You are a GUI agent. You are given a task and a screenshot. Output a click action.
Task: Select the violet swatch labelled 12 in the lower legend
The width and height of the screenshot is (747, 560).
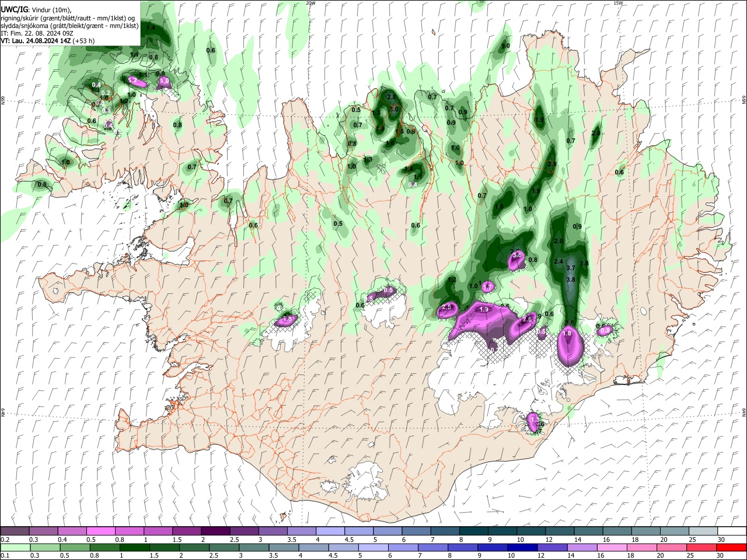(551, 547)
